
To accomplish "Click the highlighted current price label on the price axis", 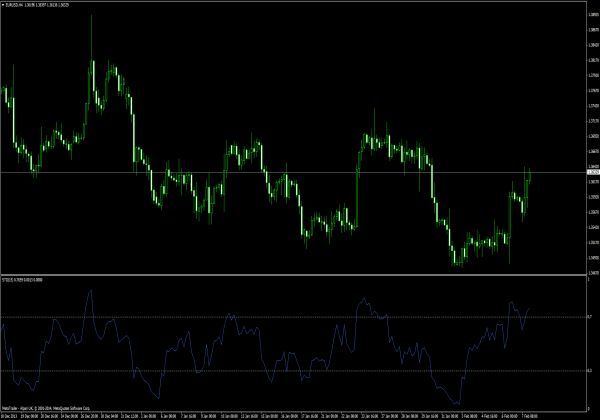I will pos(593,173).
